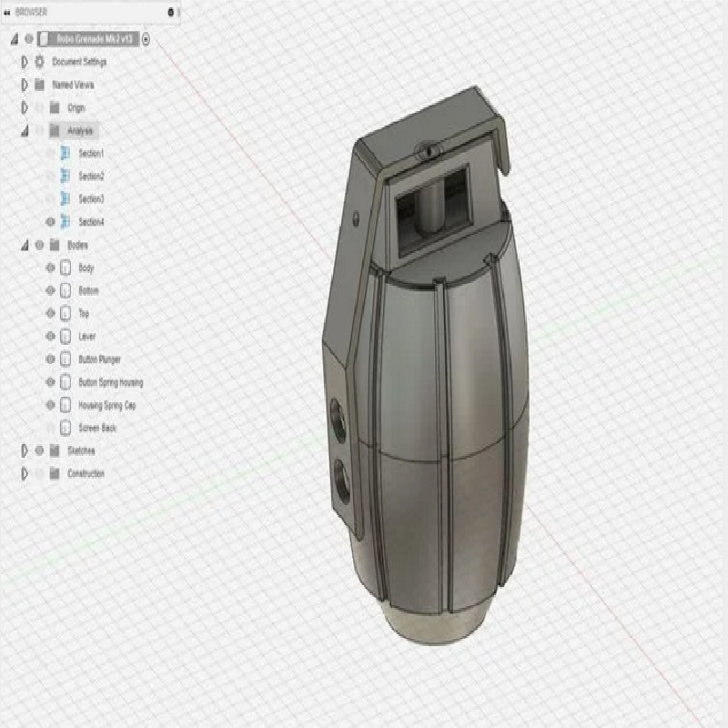Click the Named Views folder icon
Screen dimensions: 728x728
tap(39, 85)
